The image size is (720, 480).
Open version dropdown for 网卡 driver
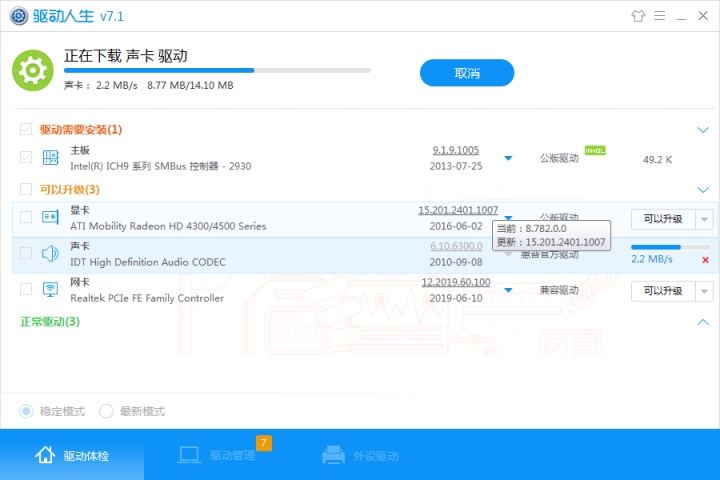[508, 290]
